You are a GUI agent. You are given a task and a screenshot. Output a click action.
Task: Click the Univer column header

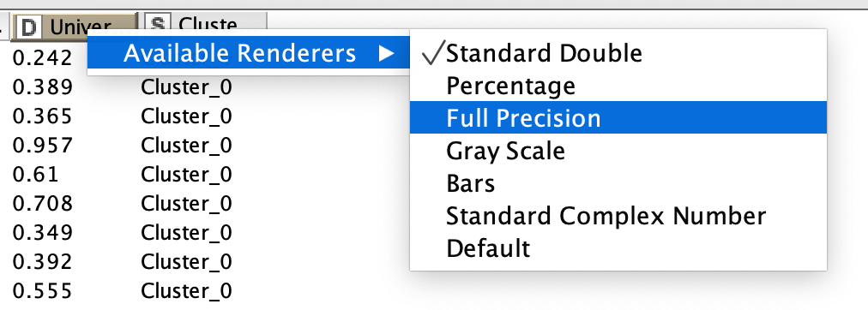click(x=74, y=26)
